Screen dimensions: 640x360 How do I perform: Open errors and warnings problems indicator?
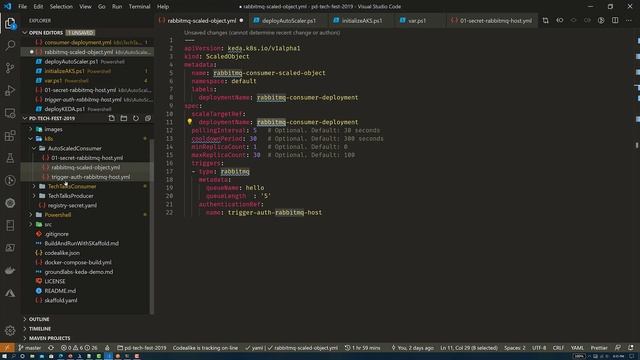pos(79,348)
